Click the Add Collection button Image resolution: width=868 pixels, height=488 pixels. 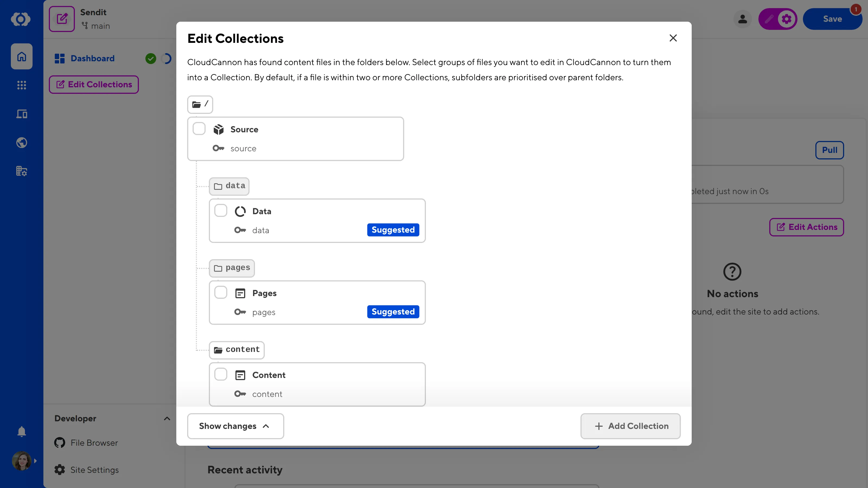point(630,426)
